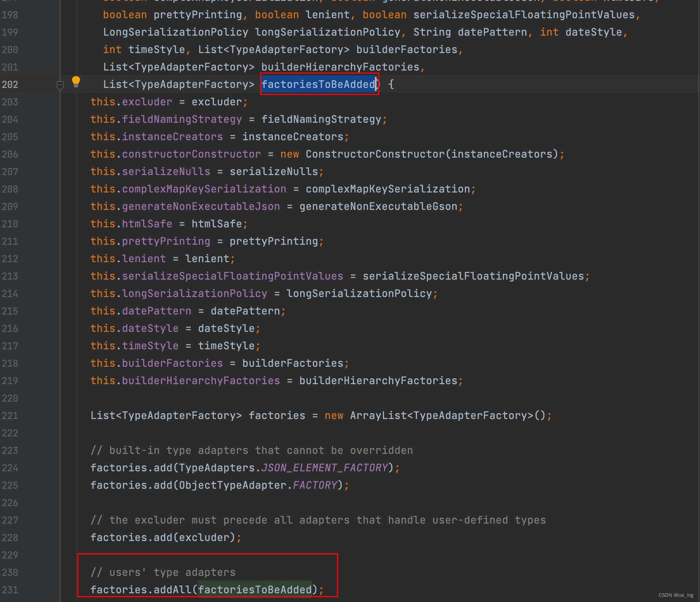Image resolution: width=700 pixels, height=602 pixels.
Task: Click factoriesToBeAdded inside the addAll call
Action: pos(255,589)
